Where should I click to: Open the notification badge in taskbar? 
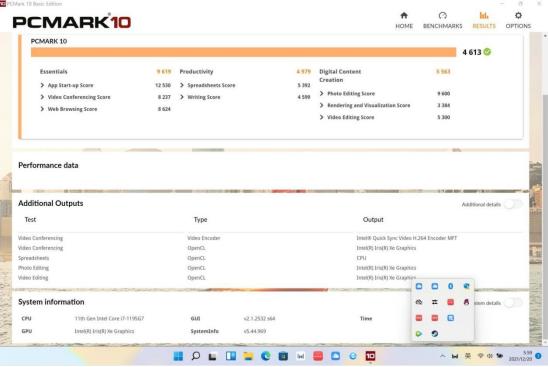[538, 356]
